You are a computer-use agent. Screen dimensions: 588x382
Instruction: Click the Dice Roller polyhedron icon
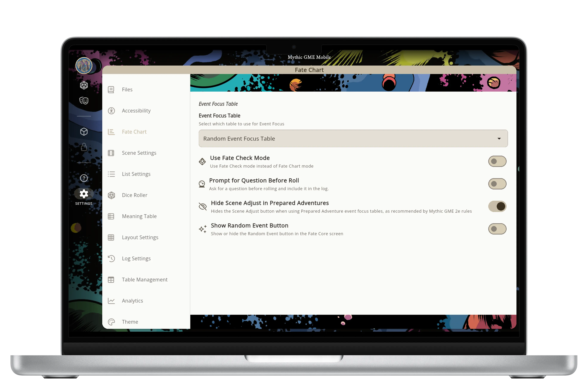pyautogui.click(x=111, y=195)
